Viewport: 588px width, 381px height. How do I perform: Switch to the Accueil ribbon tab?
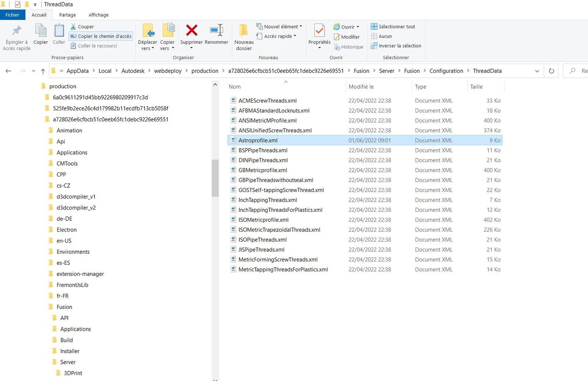pyautogui.click(x=39, y=15)
